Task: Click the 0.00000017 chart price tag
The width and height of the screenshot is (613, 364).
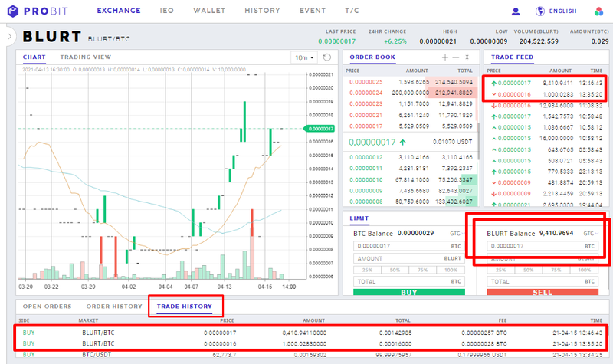Action: (x=320, y=128)
